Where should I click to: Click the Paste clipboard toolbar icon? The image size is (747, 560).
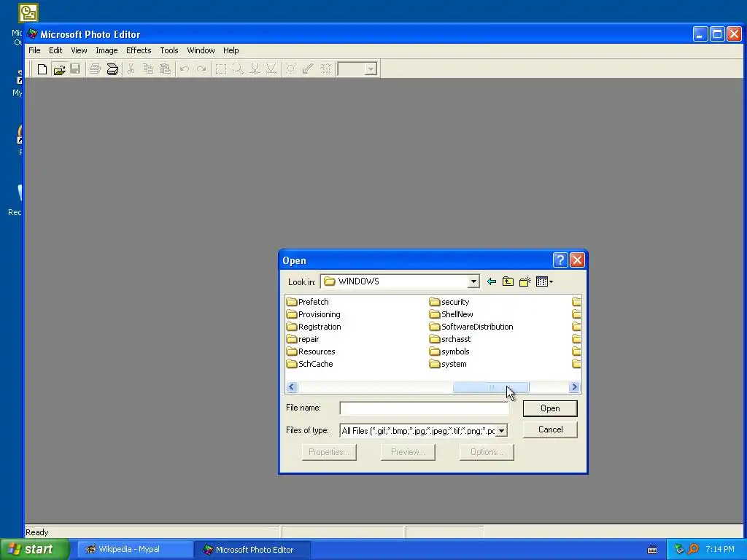pos(165,69)
